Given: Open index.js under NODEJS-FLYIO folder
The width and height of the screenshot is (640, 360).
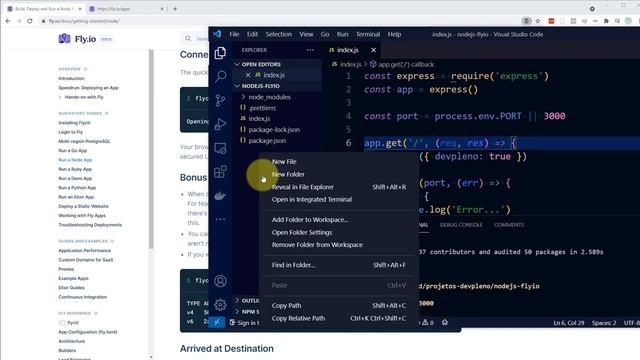Looking at the screenshot, I should (259, 119).
